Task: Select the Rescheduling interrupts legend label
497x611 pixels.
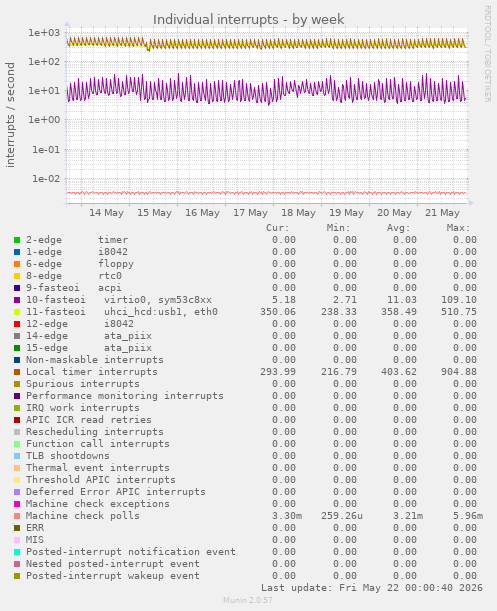Action: [x=95, y=432]
